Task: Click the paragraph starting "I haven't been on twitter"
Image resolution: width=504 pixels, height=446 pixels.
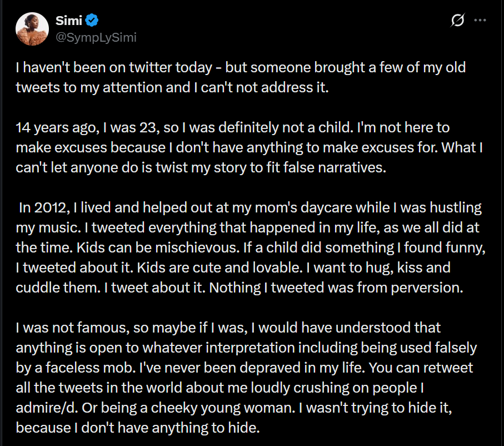Action: 240,78
